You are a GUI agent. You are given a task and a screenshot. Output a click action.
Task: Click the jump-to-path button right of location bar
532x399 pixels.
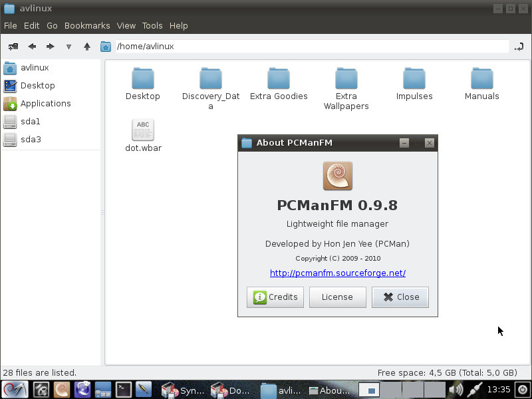pyautogui.click(x=519, y=47)
